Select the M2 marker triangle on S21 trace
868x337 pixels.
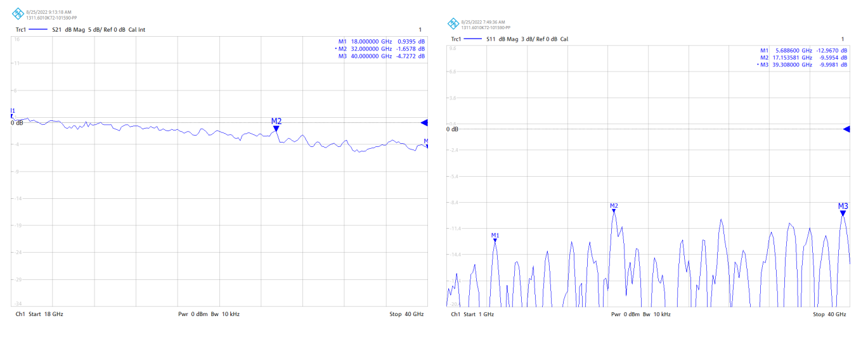coord(276,129)
